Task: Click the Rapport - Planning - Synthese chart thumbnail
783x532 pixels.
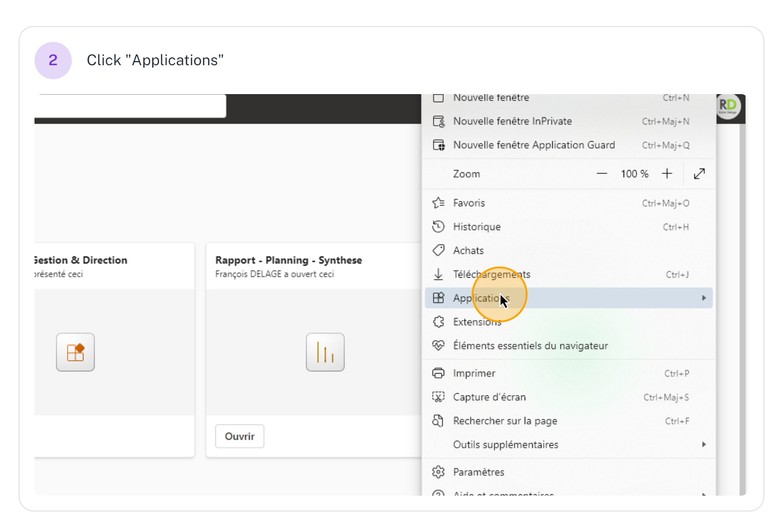Action: coord(325,352)
